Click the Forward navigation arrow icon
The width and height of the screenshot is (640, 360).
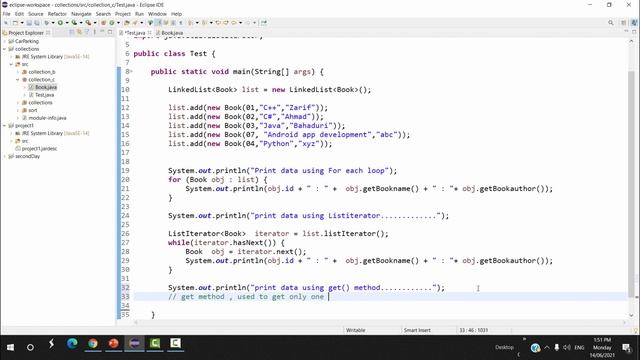click(x=248, y=23)
